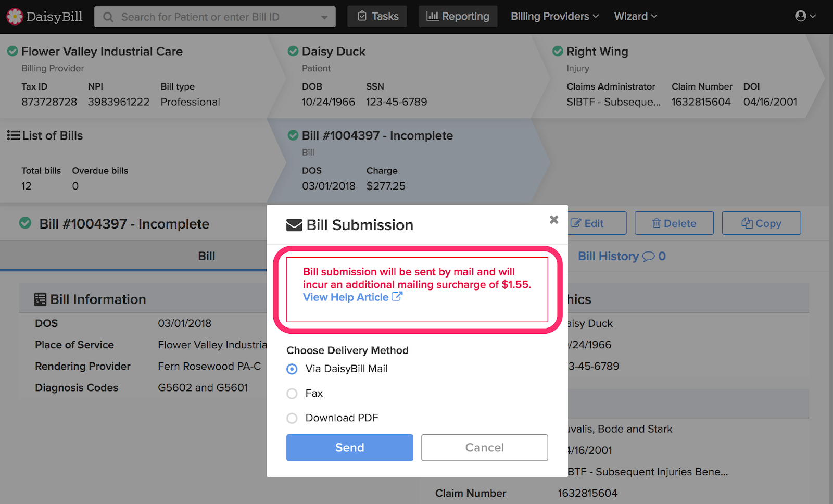Open the Right Wing injury page
The height and width of the screenshot is (504, 833).
[597, 51]
